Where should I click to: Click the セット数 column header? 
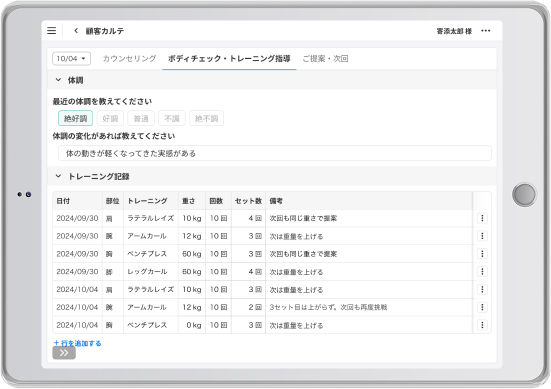coord(248,201)
